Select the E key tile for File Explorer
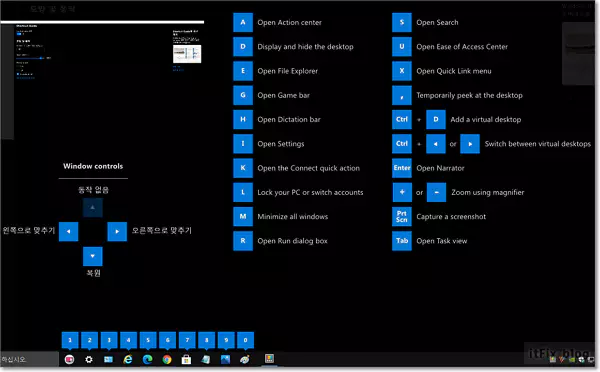Screen dimensions: 600x372 (x=243, y=71)
